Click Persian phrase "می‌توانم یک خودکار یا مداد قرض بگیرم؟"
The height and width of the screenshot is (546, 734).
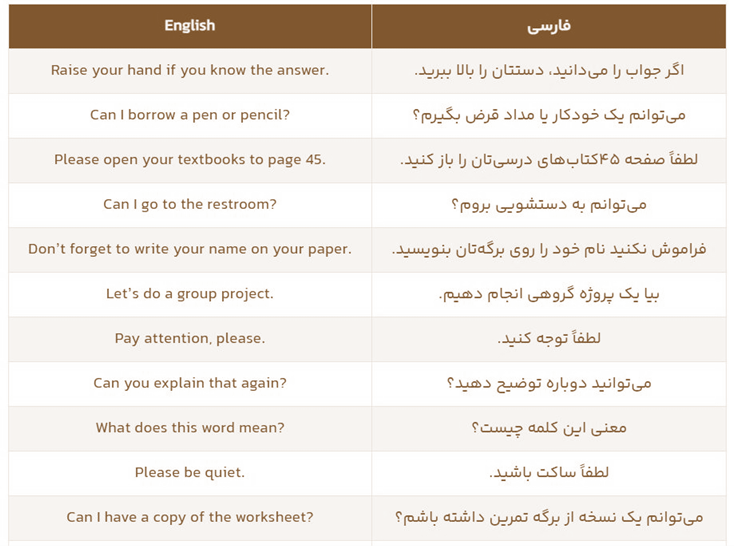(x=549, y=115)
